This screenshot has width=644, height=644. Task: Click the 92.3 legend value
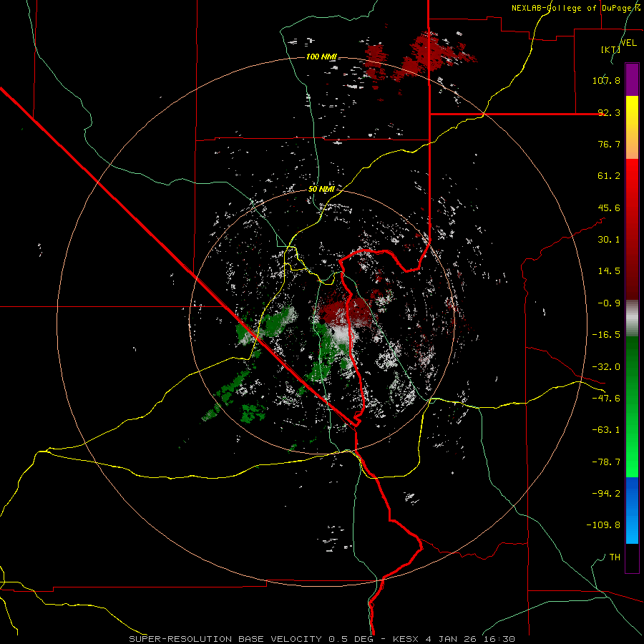pyautogui.click(x=609, y=112)
